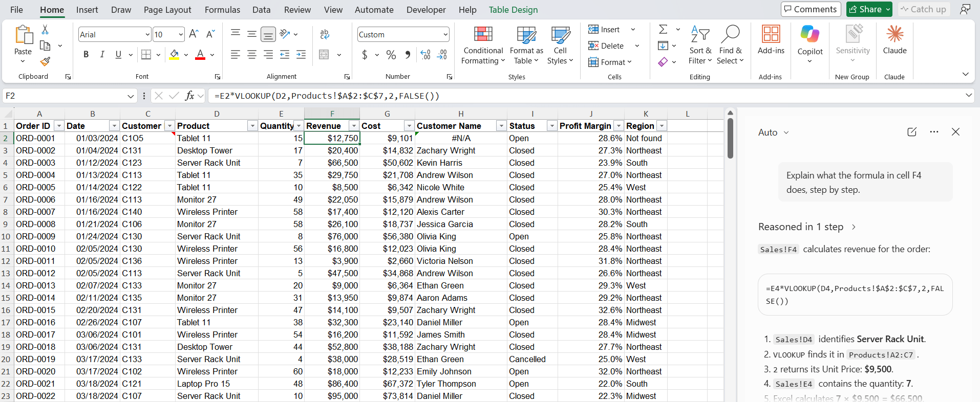The image size is (980, 402).
Task: Open Sort & Filter menu
Action: [700, 45]
